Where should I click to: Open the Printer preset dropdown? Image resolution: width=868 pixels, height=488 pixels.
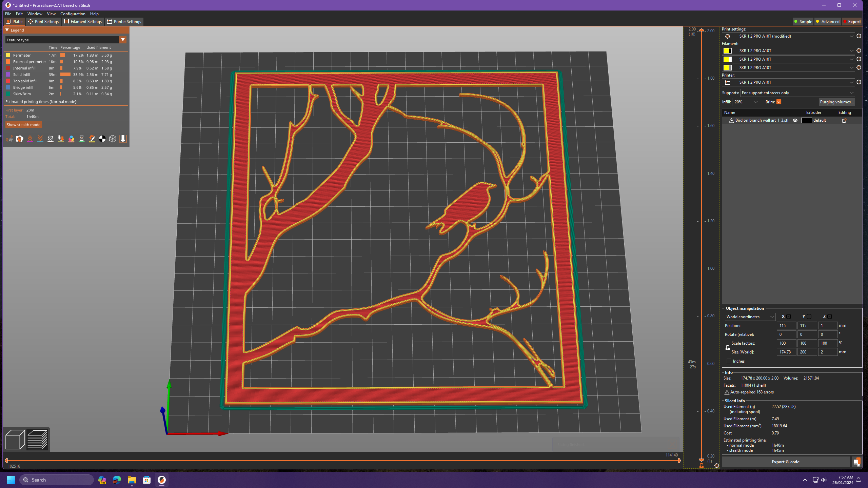788,82
